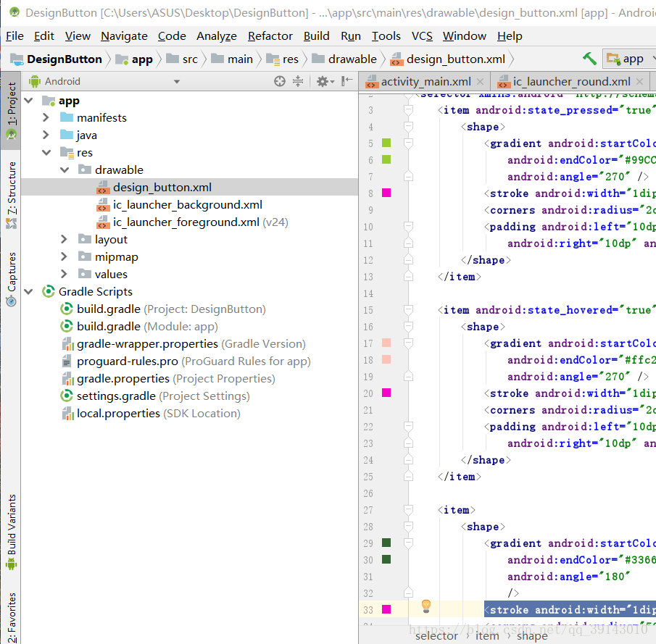Click the fold marker on line 15
Screen dimensions: 656x644
(x=408, y=310)
